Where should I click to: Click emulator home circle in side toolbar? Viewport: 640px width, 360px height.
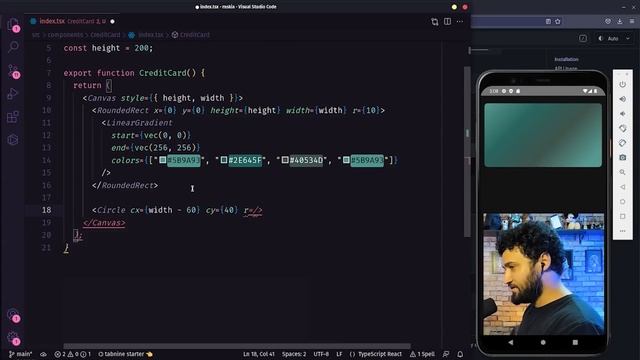(x=622, y=202)
